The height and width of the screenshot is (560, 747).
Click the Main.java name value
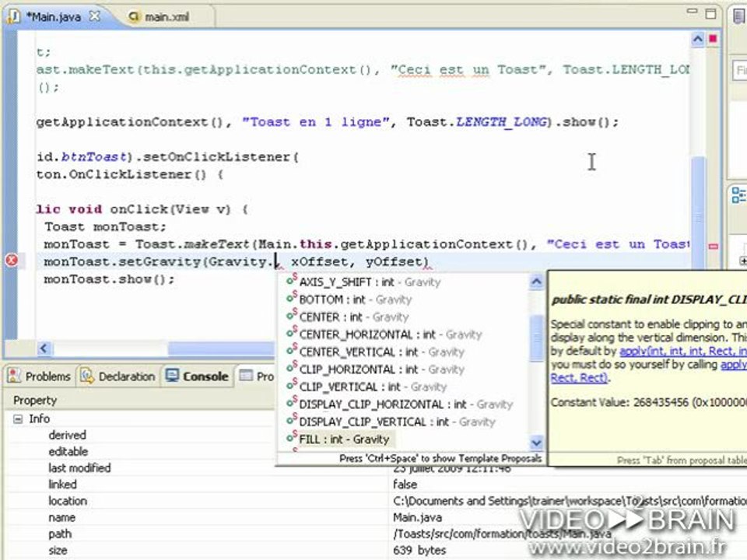pos(417,518)
